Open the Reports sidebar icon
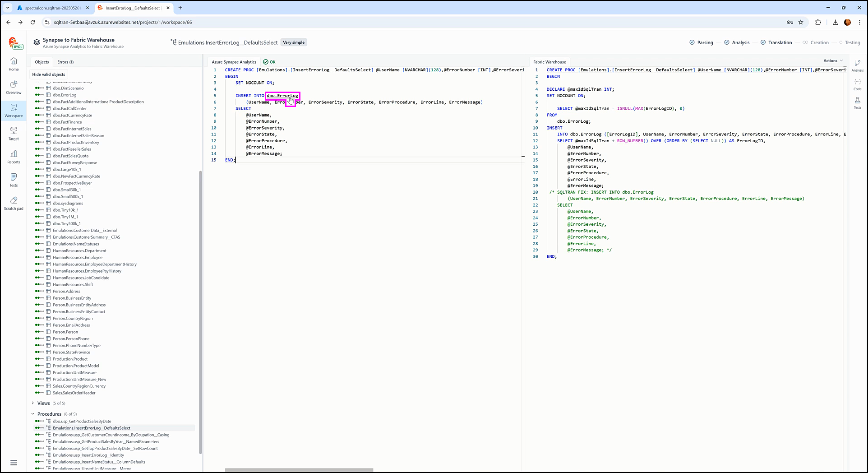Viewport: 868px width, 473px height. [14, 157]
